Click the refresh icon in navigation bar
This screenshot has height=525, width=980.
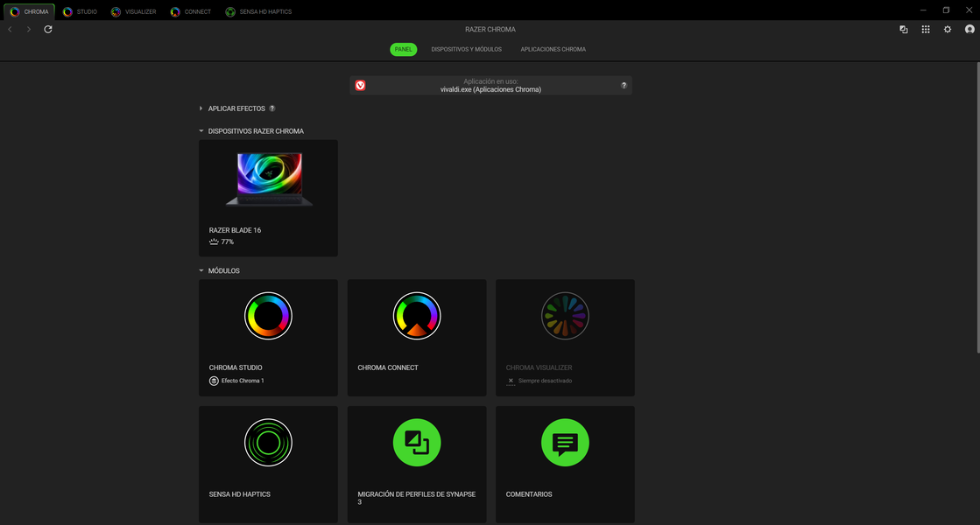tap(48, 30)
